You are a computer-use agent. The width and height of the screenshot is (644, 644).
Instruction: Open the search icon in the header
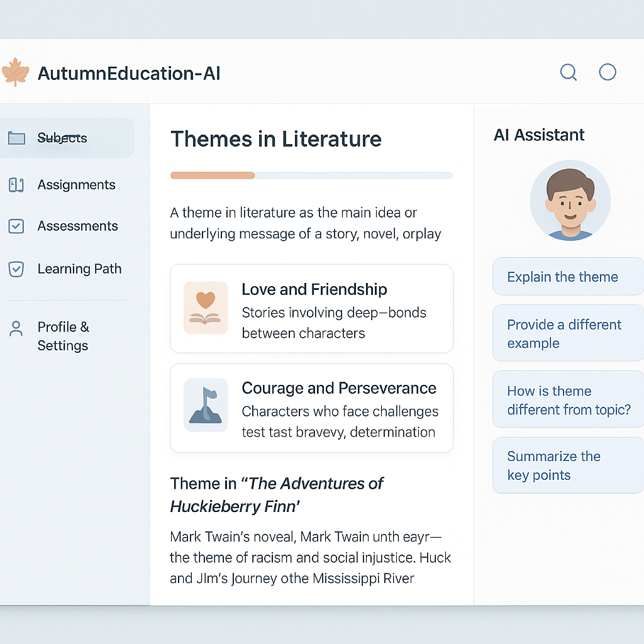click(568, 72)
